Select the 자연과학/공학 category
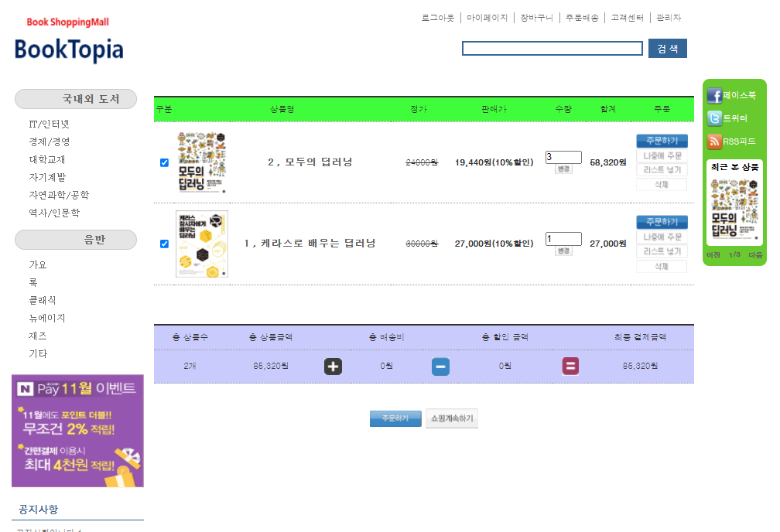 click(x=59, y=195)
